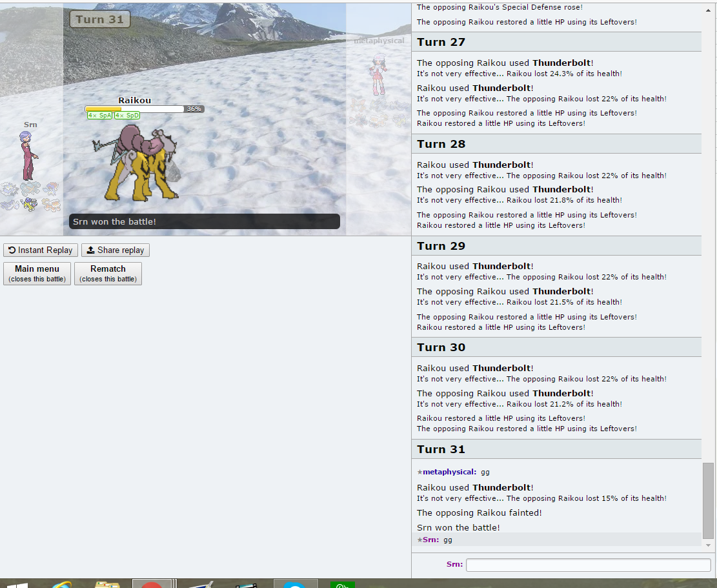Viewport: 717px width, 588px height.
Task: Click the Turn 28 log header
Action: [556, 144]
